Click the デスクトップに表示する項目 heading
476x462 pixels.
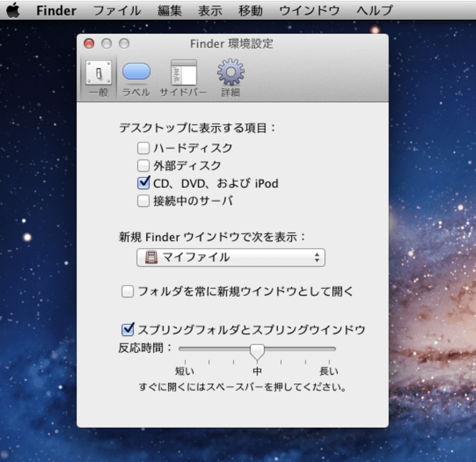[x=198, y=128]
